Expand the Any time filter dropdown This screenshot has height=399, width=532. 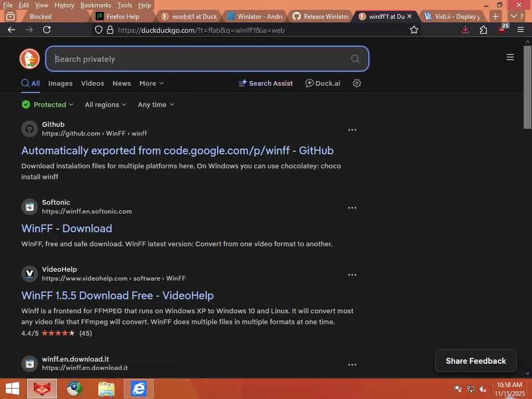156,104
